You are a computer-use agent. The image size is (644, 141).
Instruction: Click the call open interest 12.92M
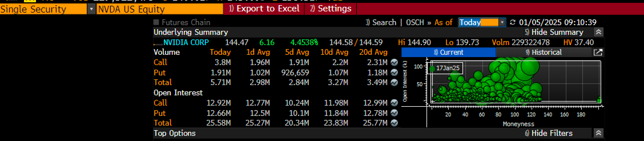(219, 103)
